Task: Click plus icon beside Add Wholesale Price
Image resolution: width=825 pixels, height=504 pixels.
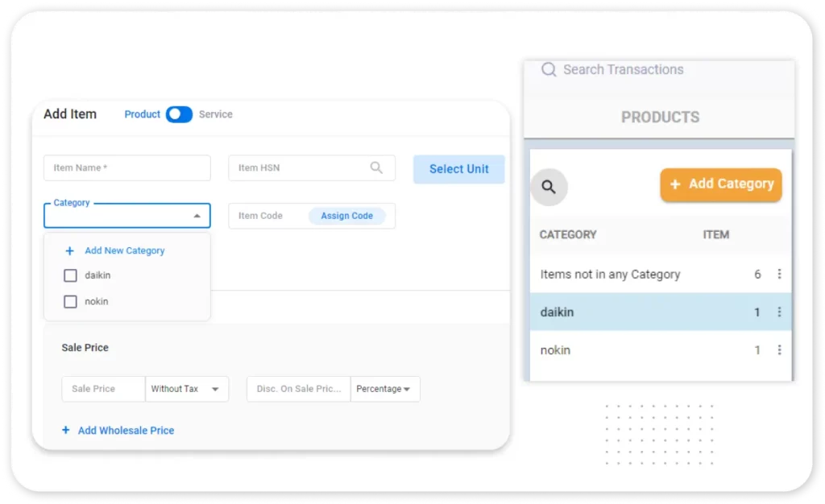Action: pos(66,431)
